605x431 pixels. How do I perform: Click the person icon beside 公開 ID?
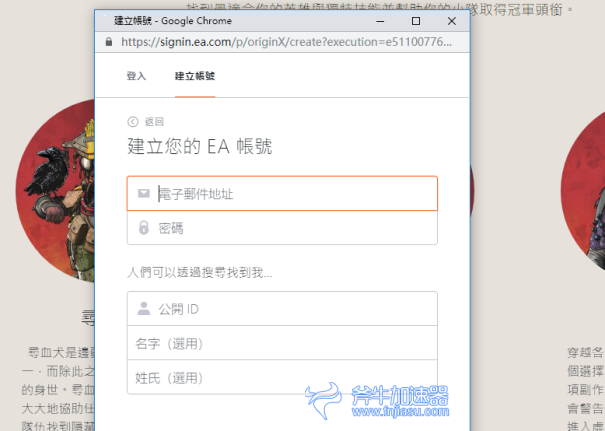tap(144, 308)
